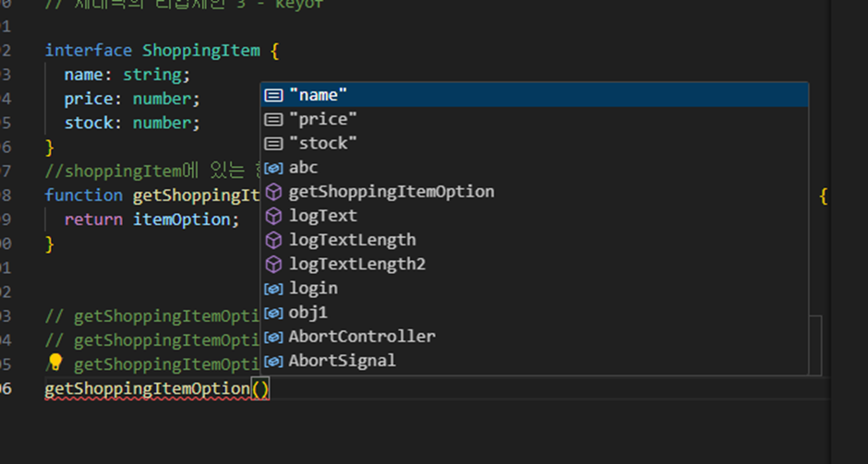The image size is (868, 464).
Task: Select the abc variable suggestion
Action: coord(535,168)
